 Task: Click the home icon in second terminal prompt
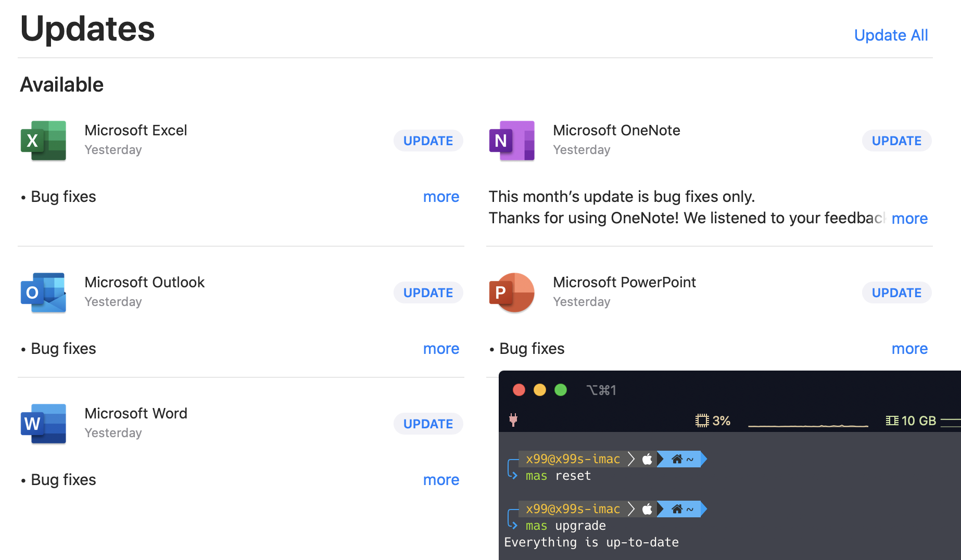(x=677, y=509)
